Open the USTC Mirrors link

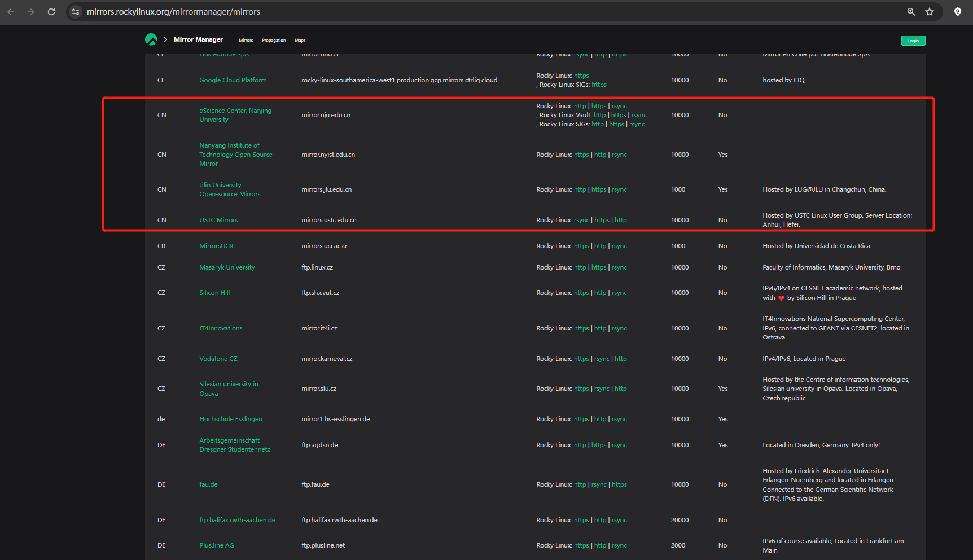[x=218, y=220]
